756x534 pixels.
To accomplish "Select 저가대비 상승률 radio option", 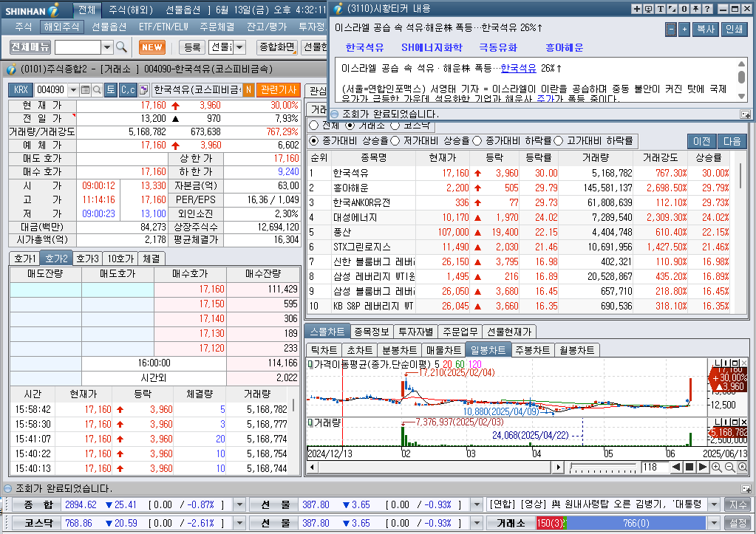I will [x=395, y=141].
